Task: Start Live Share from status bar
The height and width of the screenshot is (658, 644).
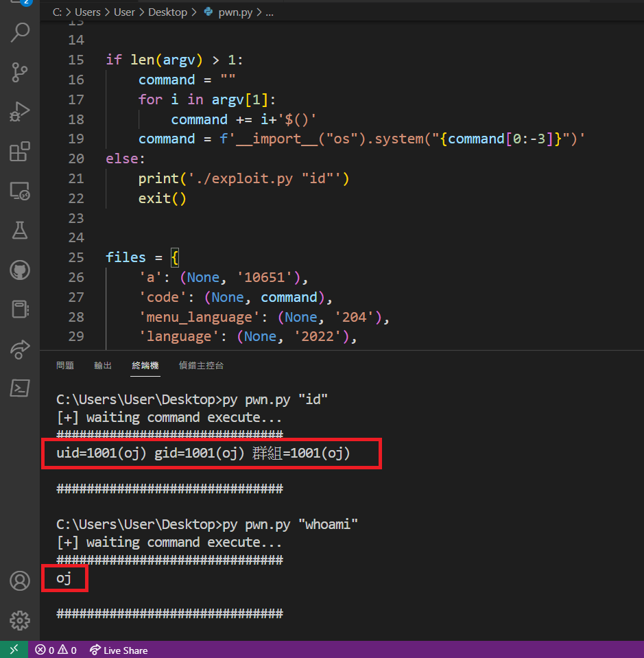Action: click(119, 650)
